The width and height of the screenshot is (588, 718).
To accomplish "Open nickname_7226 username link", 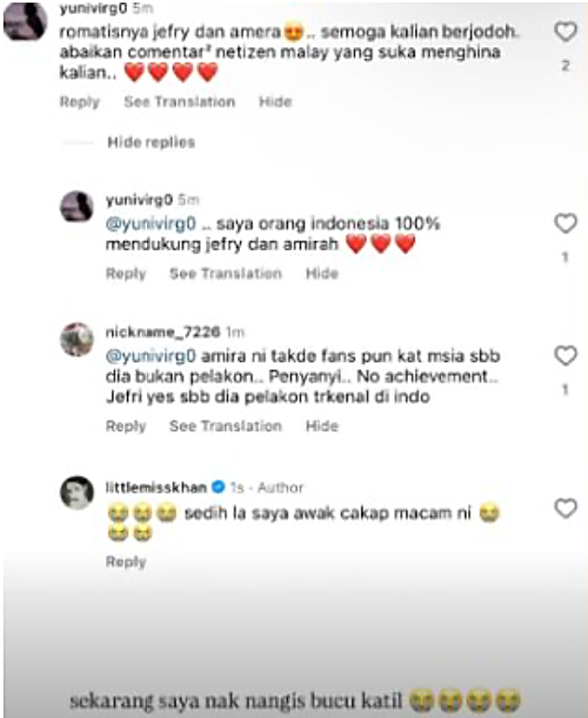I will pos(162,332).
